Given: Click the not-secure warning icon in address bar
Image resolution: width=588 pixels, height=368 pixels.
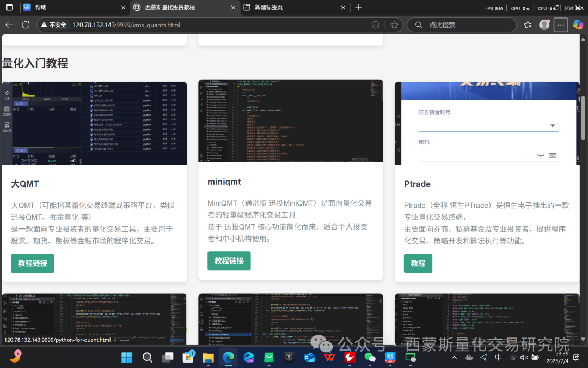Looking at the screenshot, I should [44, 25].
